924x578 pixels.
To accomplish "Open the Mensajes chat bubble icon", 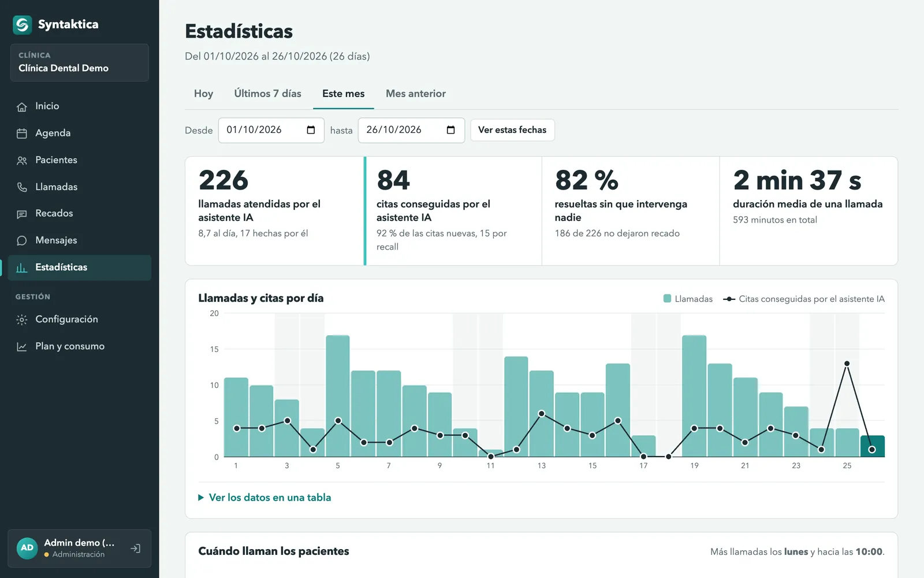I will 22,240.
